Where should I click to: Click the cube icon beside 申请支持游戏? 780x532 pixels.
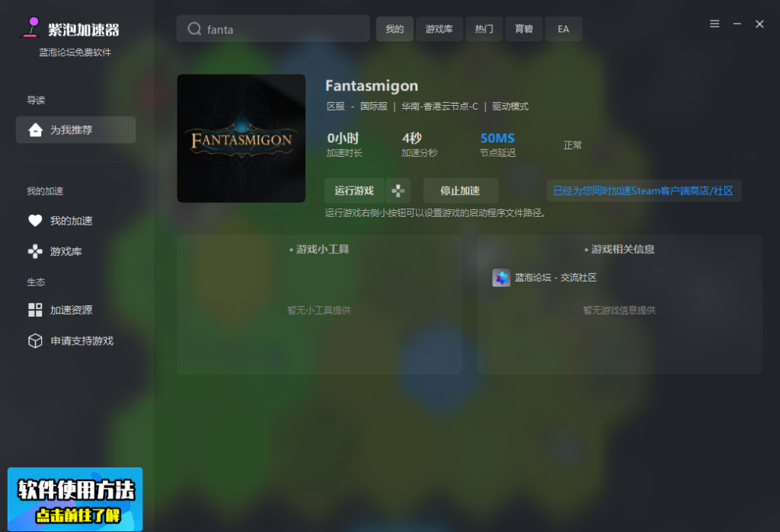coord(35,340)
